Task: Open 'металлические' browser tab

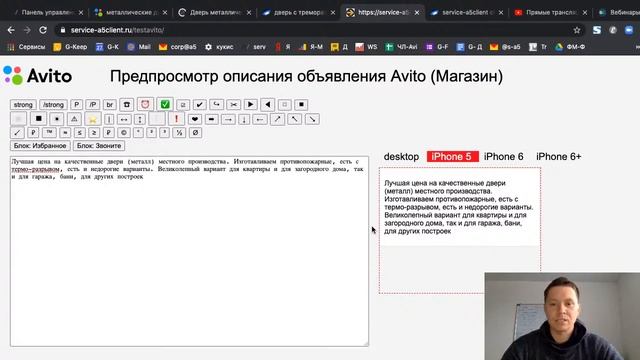Action: (130, 13)
